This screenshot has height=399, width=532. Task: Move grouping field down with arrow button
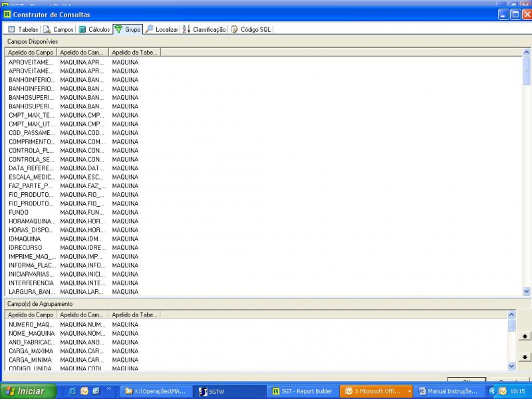524,357
